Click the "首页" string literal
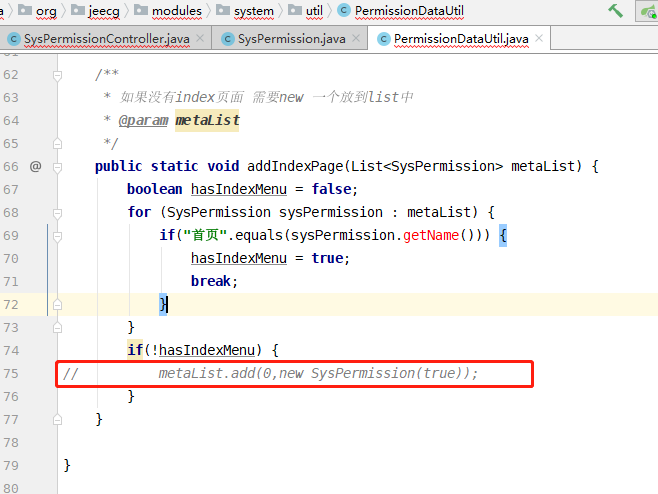The height and width of the screenshot is (494, 658). coord(205,235)
